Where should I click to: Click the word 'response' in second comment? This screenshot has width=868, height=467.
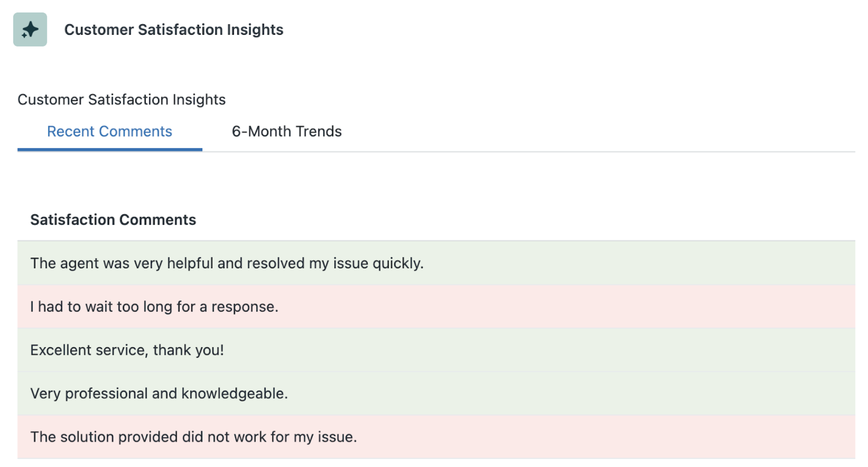(242, 307)
